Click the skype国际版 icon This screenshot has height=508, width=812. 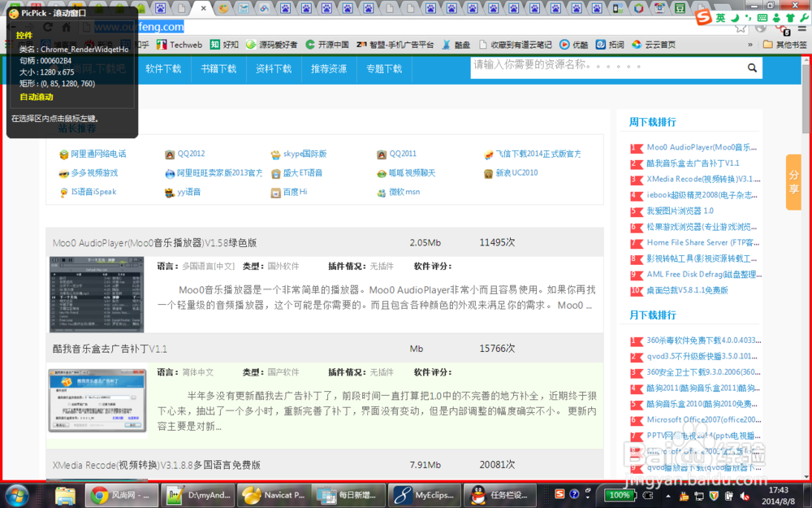coord(275,154)
